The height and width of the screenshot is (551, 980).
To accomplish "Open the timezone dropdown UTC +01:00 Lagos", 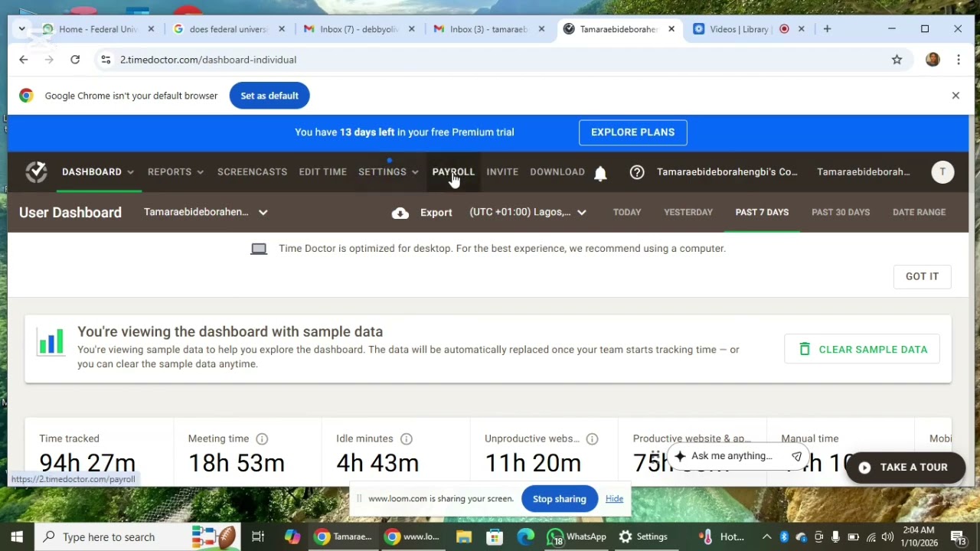I will (x=528, y=212).
